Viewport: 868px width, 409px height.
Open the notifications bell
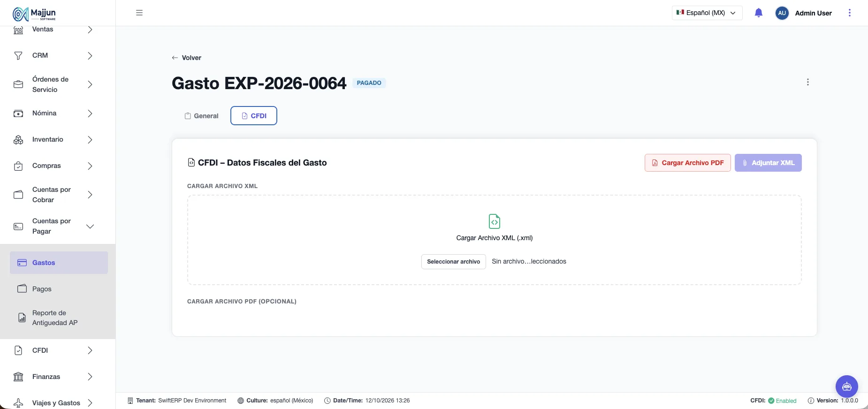(x=759, y=13)
